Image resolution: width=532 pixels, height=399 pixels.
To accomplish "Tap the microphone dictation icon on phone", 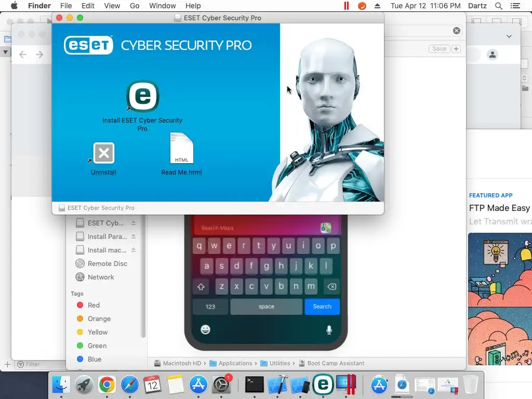I will 329,330.
